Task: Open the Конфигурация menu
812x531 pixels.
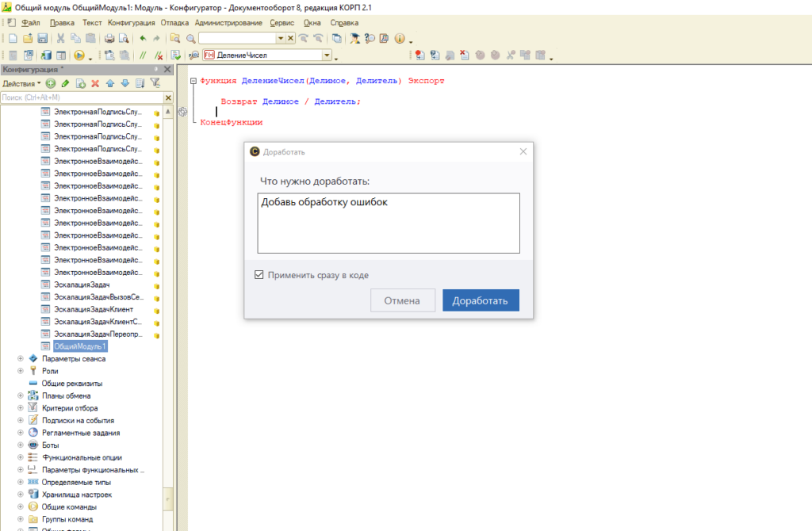Action: (x=131, y=23)
